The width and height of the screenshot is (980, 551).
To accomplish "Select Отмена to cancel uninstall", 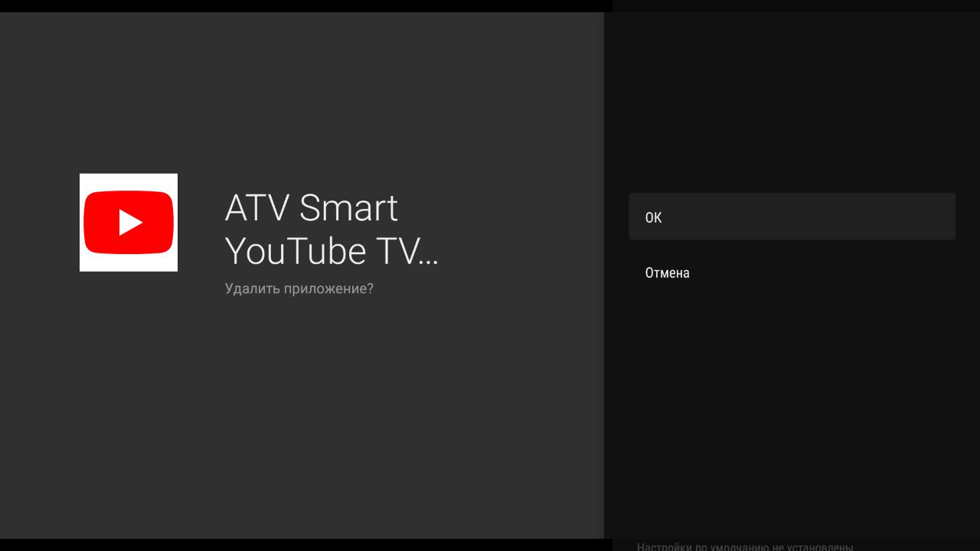I will pyautogui.click(x=792, y=273).
